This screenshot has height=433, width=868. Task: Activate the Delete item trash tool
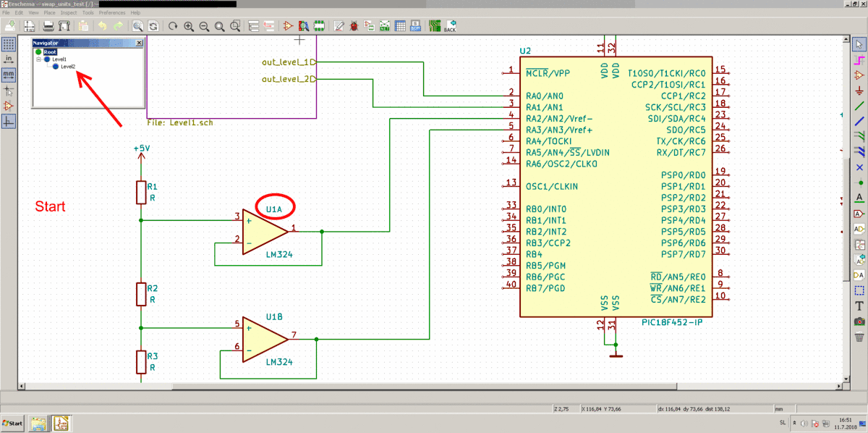pyautogui.click(x=859, y=336)
